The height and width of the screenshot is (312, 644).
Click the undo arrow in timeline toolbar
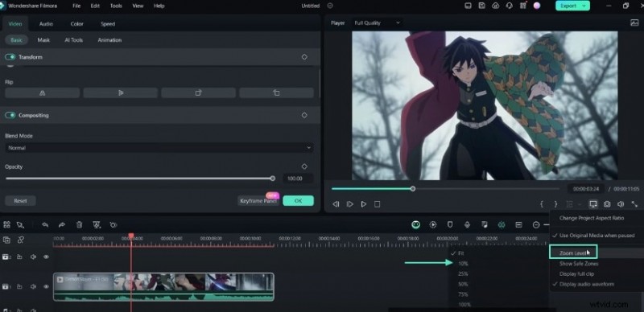[45, 224]
